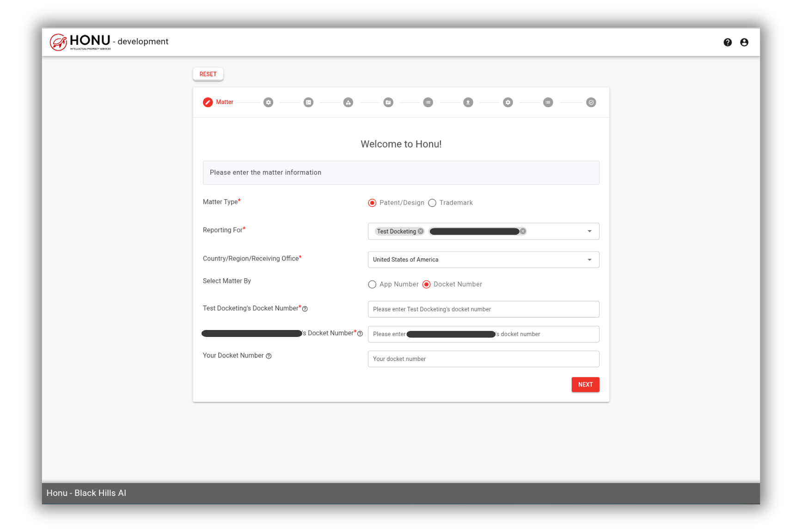Click the Reporting For label
This screenshot has width=802, height=532.
click(x=224, y=230)
